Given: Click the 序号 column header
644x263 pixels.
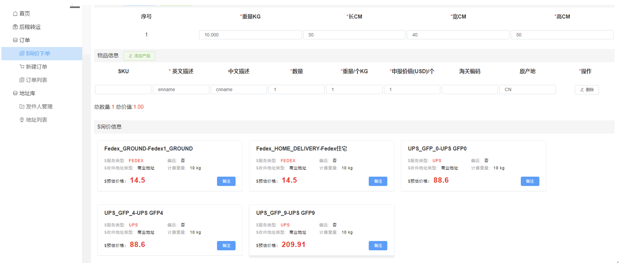Looking at the screenshot, I should pyautogui.click(x=146, y=17).
